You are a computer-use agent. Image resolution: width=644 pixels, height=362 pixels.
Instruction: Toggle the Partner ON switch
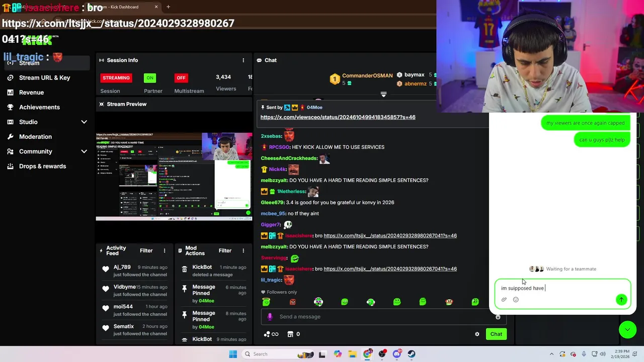pyautogui.click(x=150, y=78)
